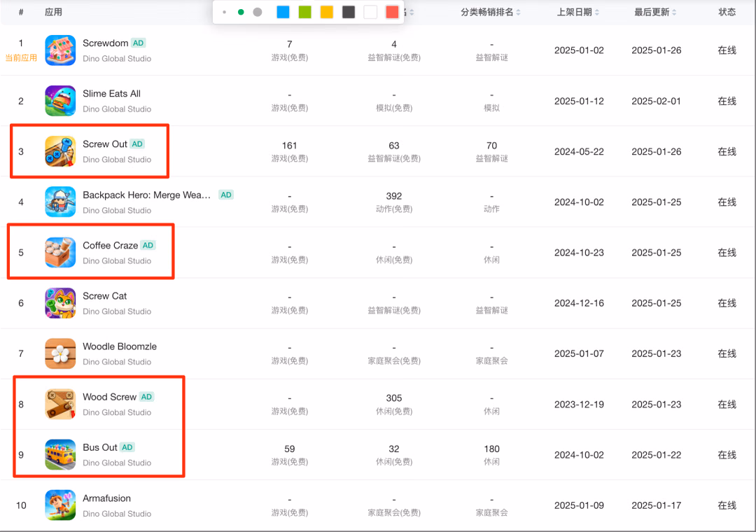Open the Screw Cat app icon
The height and width of the screenshot is (532, 756).
click(60, 303)
